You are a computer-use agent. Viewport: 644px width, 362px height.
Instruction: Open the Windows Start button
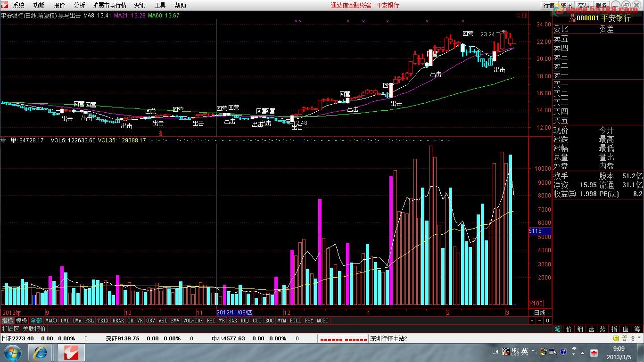12,352
